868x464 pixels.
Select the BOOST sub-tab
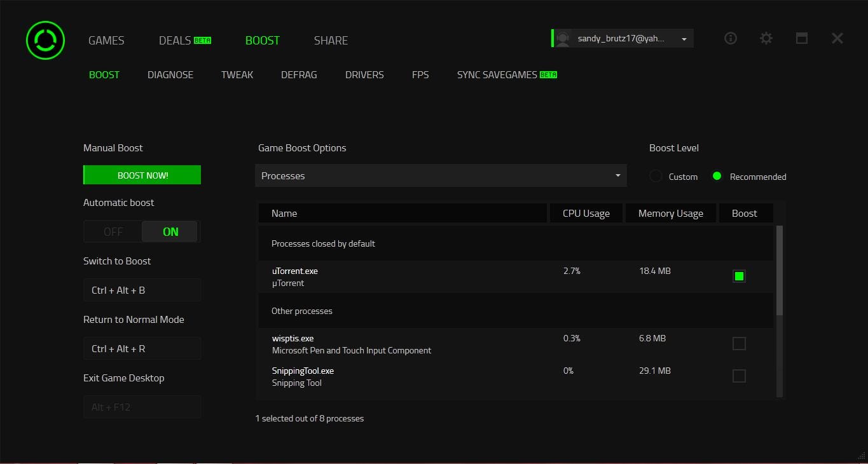(x=104, y=74)
